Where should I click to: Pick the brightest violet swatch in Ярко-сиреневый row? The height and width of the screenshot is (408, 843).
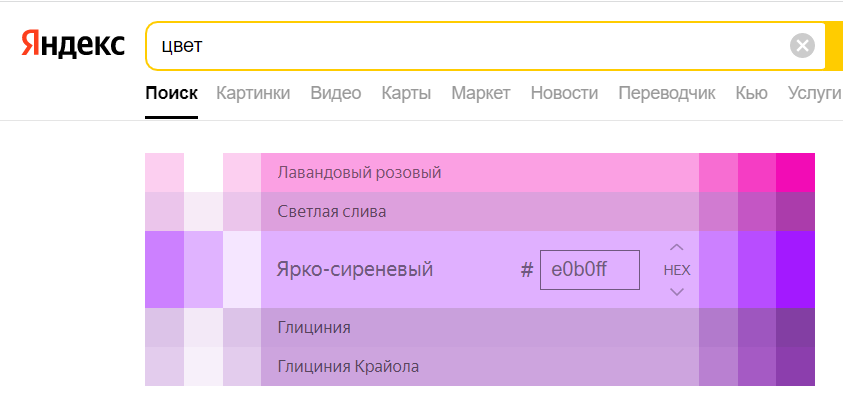796,269
